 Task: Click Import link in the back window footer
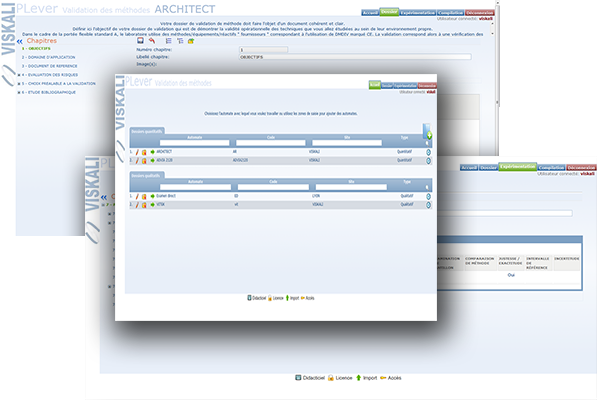coord(366,378)
